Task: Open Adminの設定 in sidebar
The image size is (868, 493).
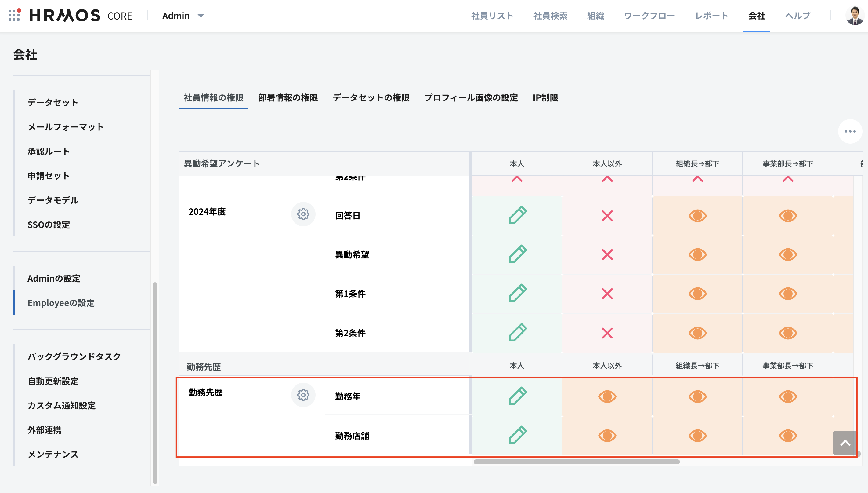Action: [x=54, y=278]
